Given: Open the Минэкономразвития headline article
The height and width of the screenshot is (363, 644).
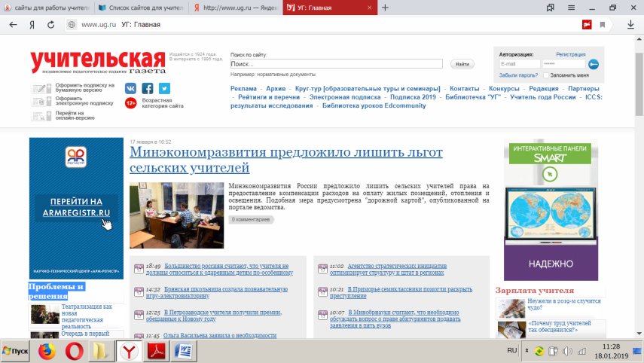Looking at the screenshot, I should click(x=286, y=160).
